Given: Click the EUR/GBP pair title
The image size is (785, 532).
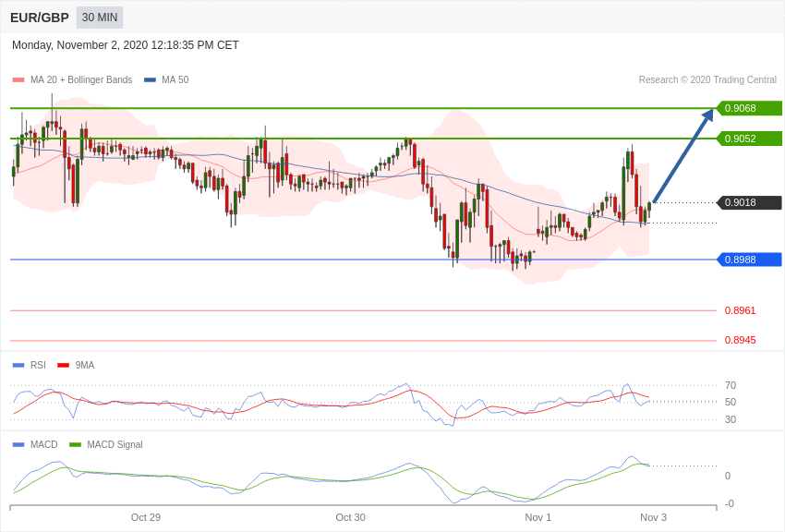Looking at the screenshot, I should [x=40, y=18].
